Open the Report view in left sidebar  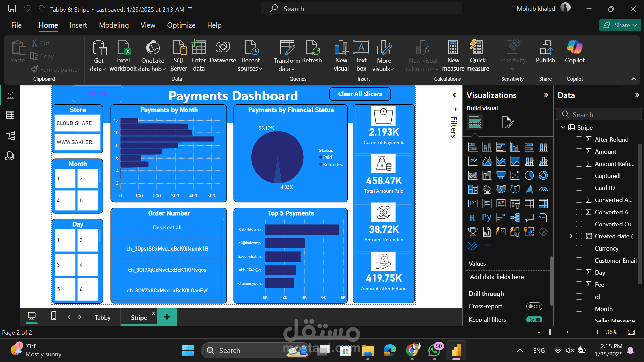coord(10,95)
